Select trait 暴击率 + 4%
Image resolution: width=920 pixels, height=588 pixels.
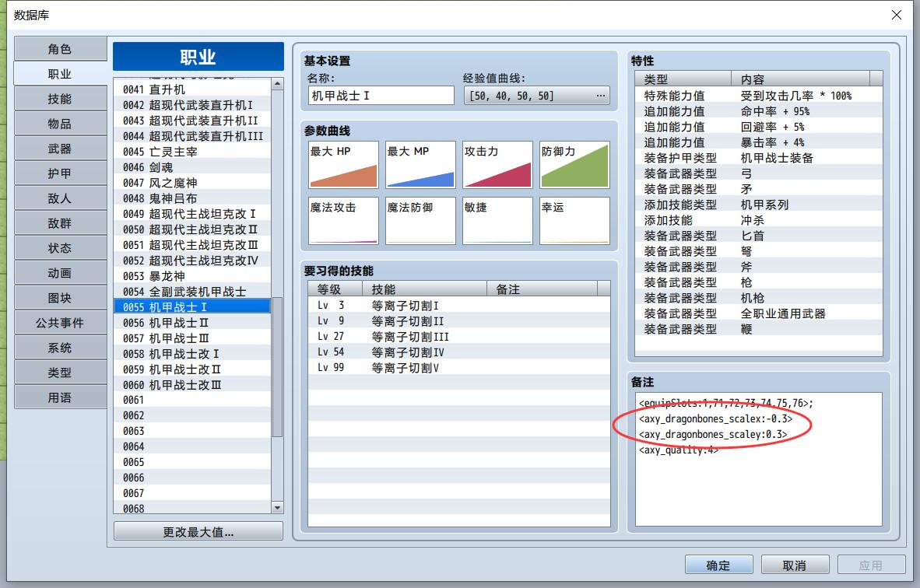[x=759, y=142]
